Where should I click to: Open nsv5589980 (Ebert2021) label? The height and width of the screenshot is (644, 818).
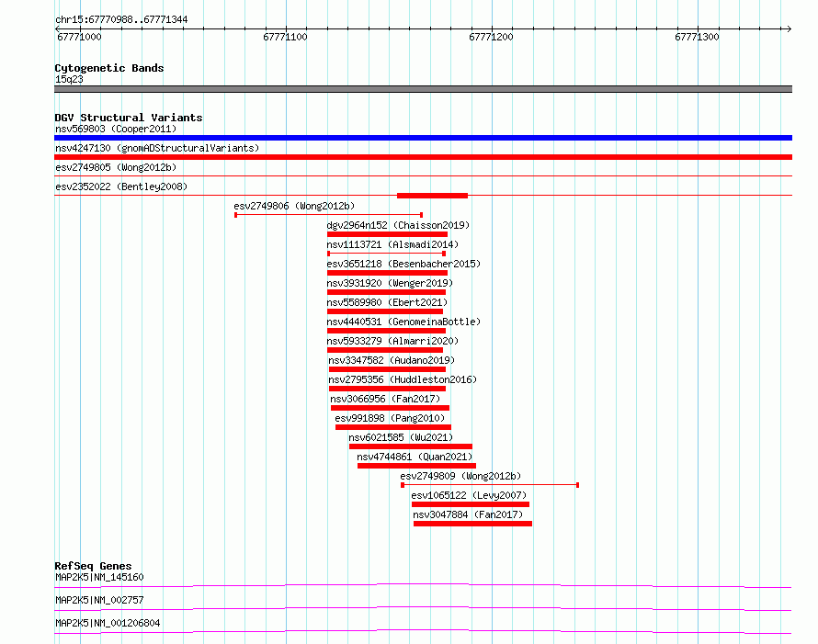pos(387,302)
